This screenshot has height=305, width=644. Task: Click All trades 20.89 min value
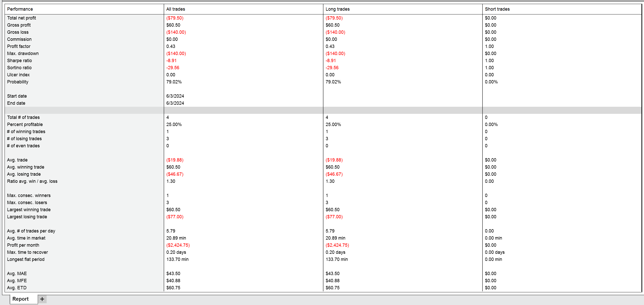coord(176,238)
